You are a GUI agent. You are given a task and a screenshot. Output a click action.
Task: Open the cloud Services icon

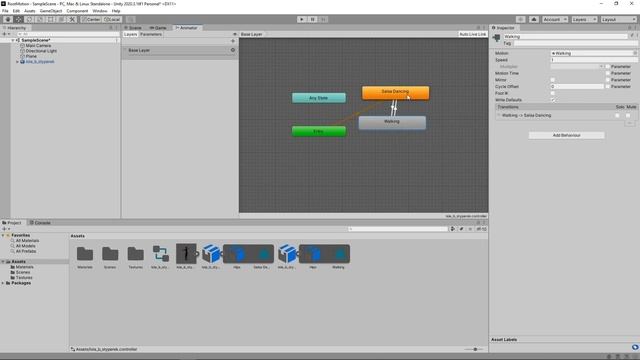533,19
